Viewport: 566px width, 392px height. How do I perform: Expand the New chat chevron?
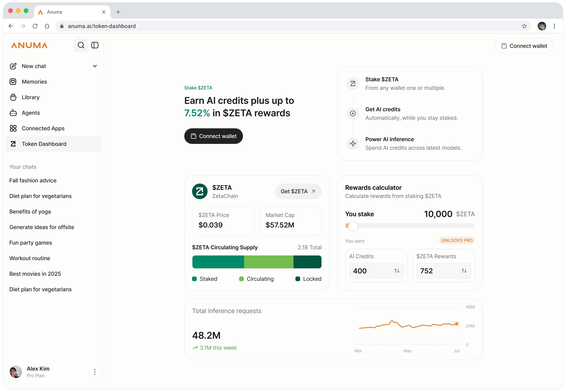click(x=95, y=66)
